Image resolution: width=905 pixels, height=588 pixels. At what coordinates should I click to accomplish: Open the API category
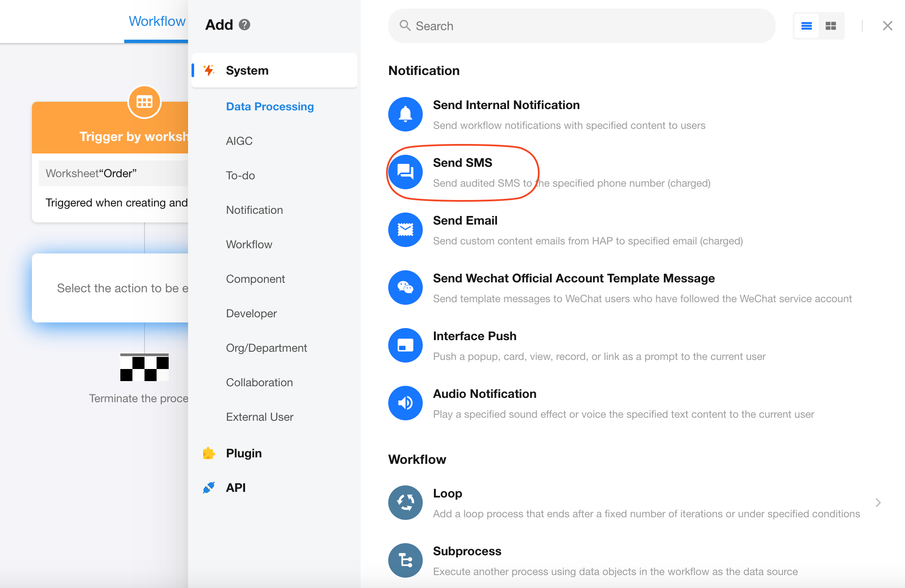(236, 488)
